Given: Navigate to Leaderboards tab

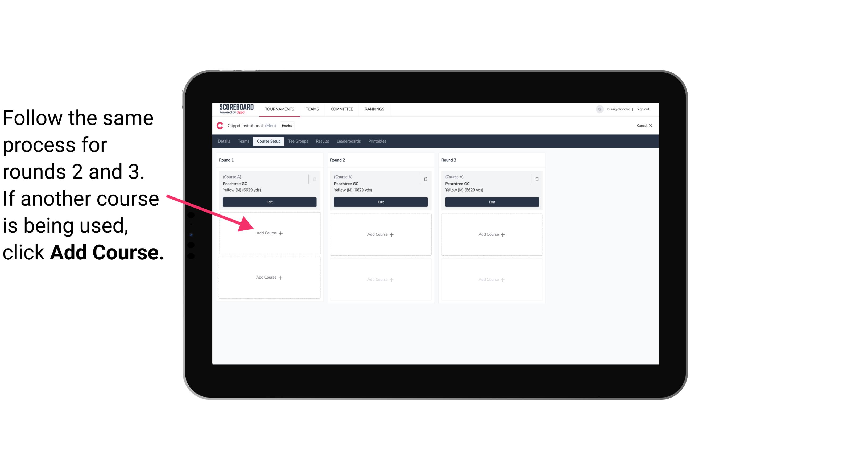Looking at the screenshot, I should [x=349, y=142].
